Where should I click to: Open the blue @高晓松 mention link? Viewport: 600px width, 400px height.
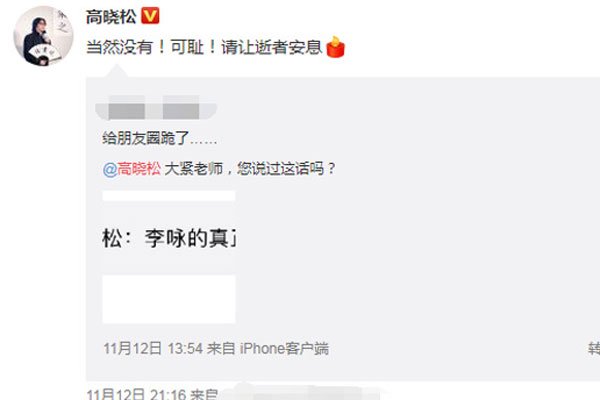[132, 169]
